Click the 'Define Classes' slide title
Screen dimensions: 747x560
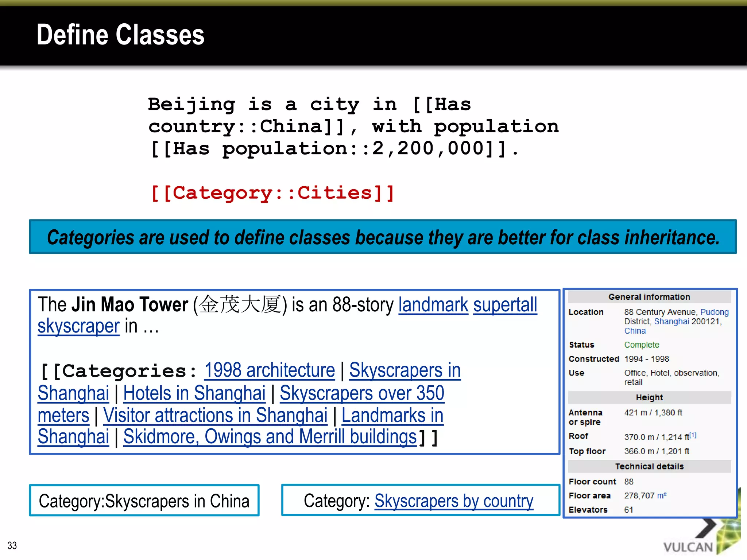tap(120, 35)
